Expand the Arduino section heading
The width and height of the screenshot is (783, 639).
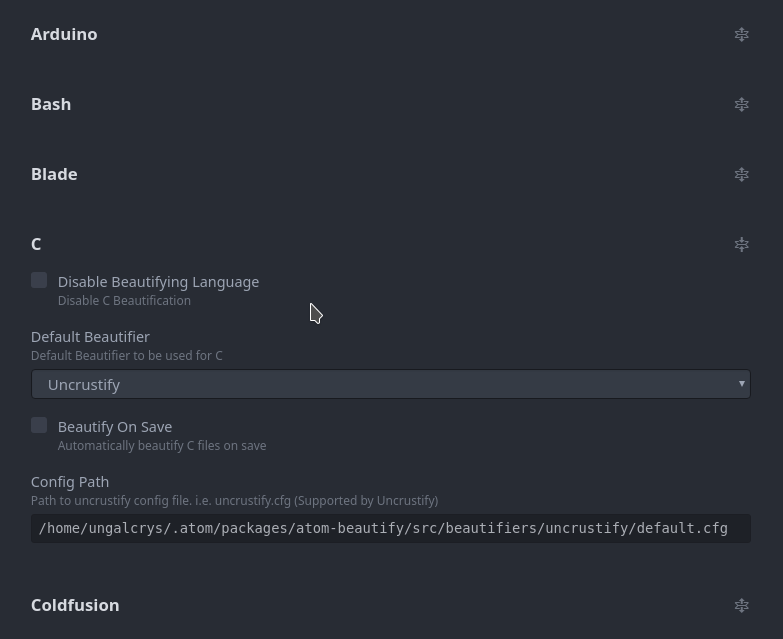64,34
